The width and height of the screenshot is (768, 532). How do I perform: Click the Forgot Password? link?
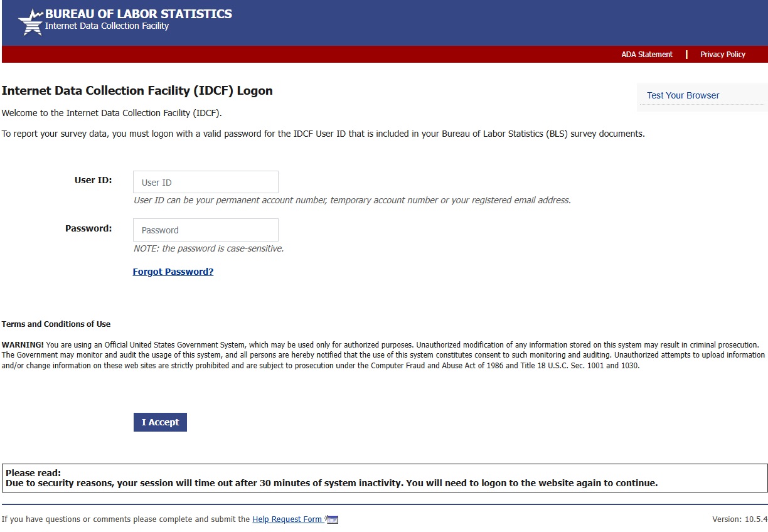point(173,272)
